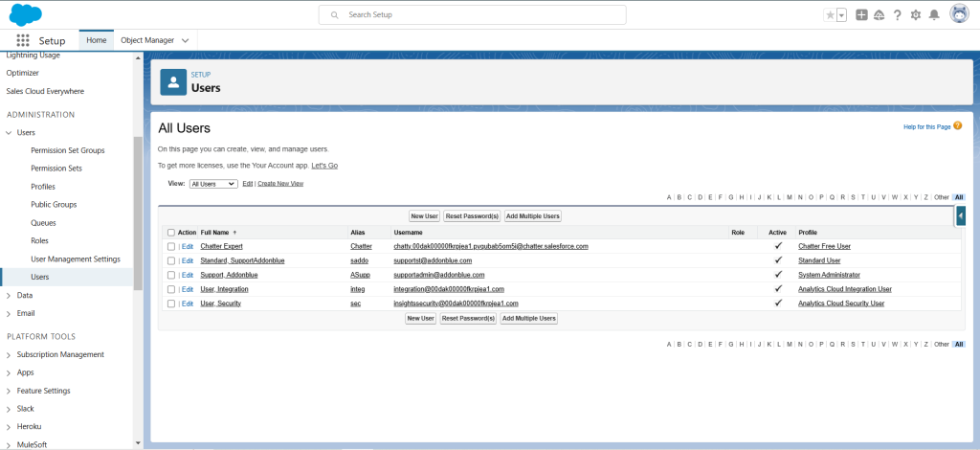Check the box for Support, Addonblue
The image size is (980, 450).
(x=171, y=275)
